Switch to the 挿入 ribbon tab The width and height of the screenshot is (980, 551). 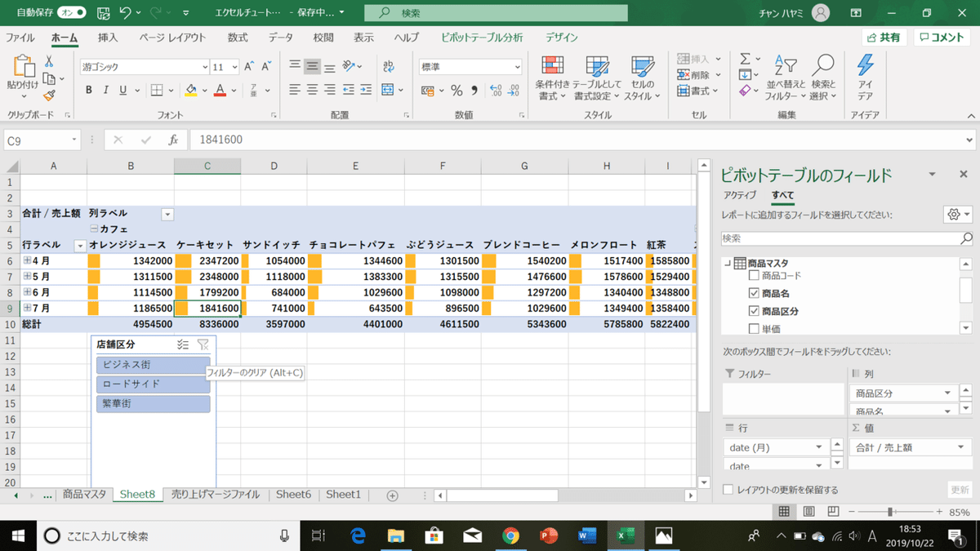click(x=108, y=38)
